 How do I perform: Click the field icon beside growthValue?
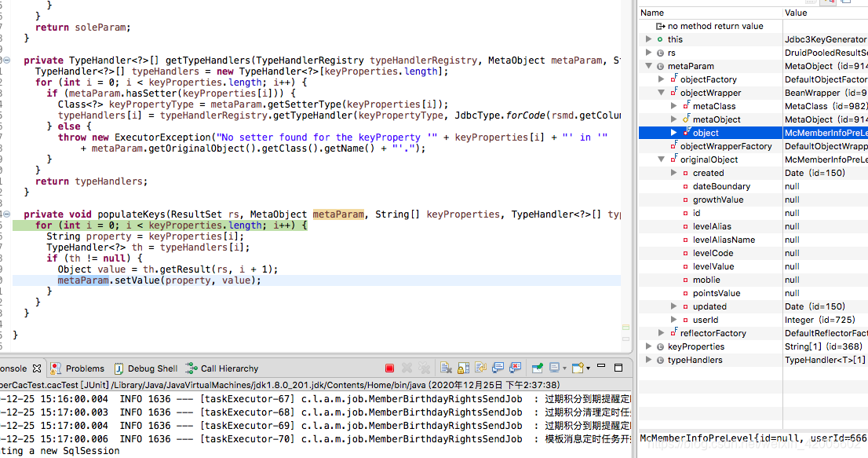pos(685,200)
